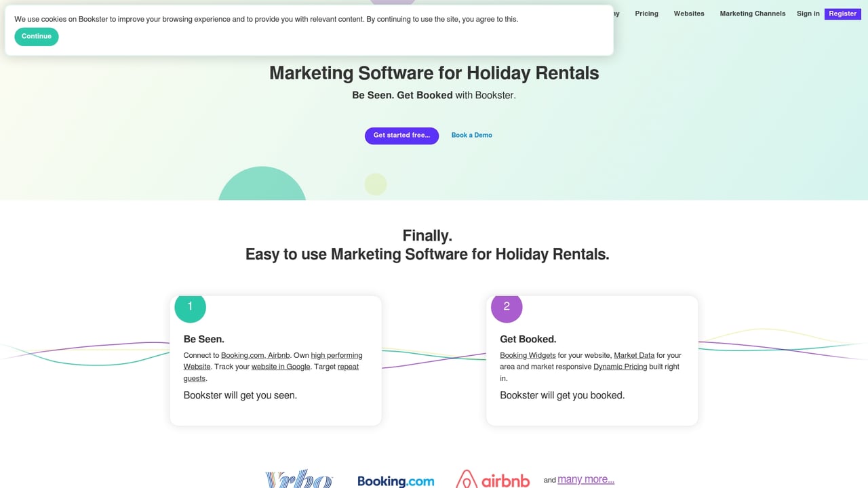The image size is (868, 488).
Task: Open the Dynamic Pricing link
Action: (x=620, y=366)
